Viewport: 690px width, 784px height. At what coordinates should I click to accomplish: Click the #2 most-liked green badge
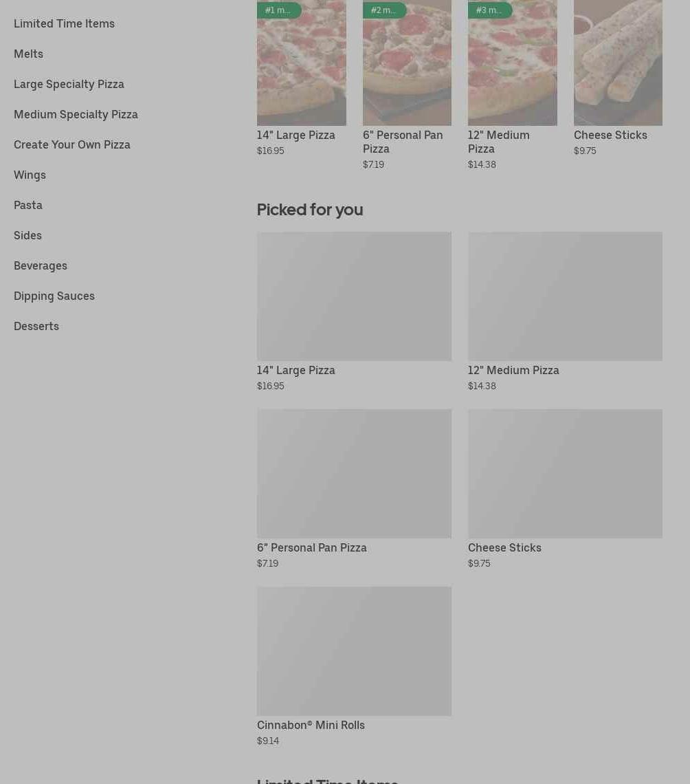coord(384,10)
